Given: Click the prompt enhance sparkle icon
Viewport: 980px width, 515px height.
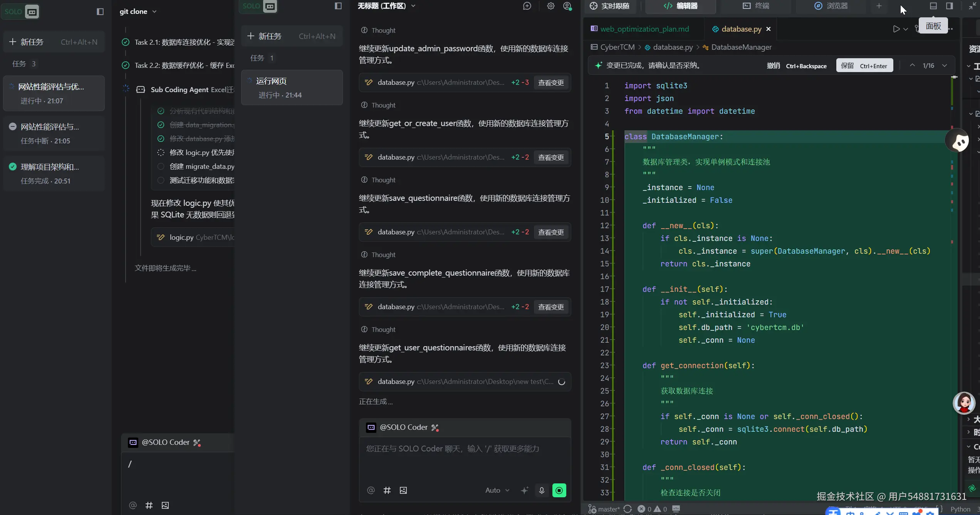Looking at the screenshot, I should point(524,490).
